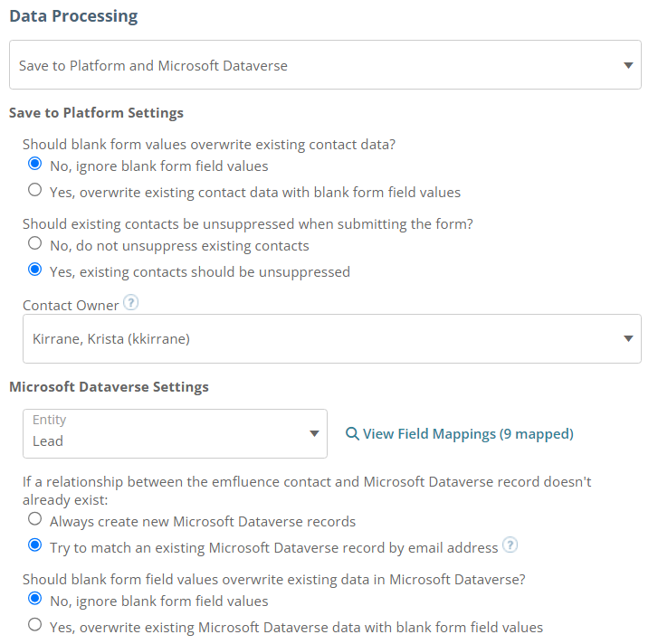Viewport: 658px width, 644px height.
Task: Click the help icon after 'by email address'
Action: click(510, 545)
